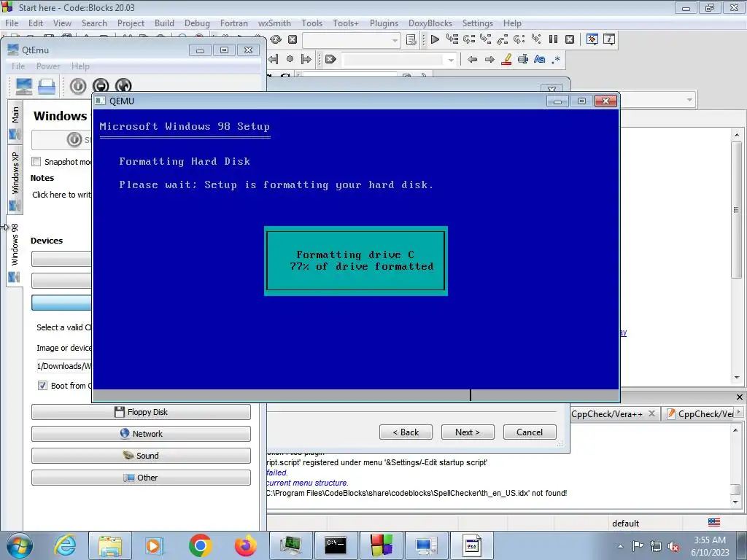Viewport: 747px width, 560px height.
Task: Expand the Network section in QtEmu
Action: point(141,434)
